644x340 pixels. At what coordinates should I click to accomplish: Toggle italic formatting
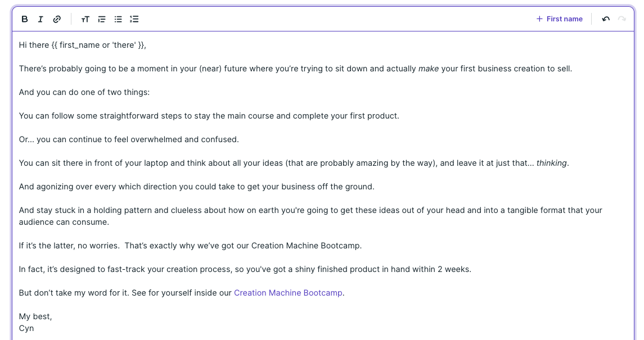tap(40, 19)
